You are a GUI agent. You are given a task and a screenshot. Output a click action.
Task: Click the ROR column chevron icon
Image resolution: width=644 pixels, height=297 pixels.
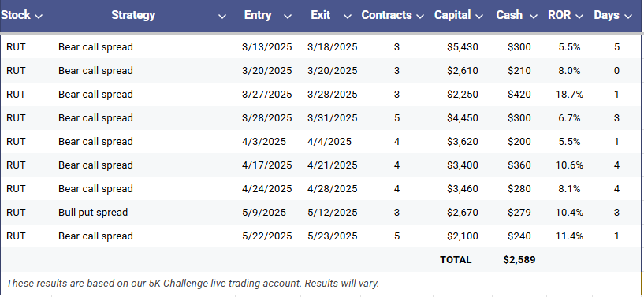[x=579, y=17]
